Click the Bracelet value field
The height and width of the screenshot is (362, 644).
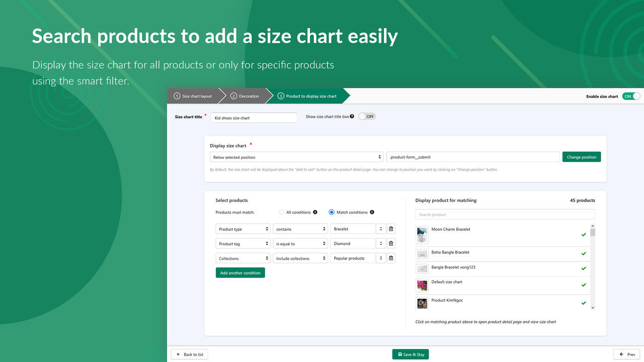[x=353, y=229]
